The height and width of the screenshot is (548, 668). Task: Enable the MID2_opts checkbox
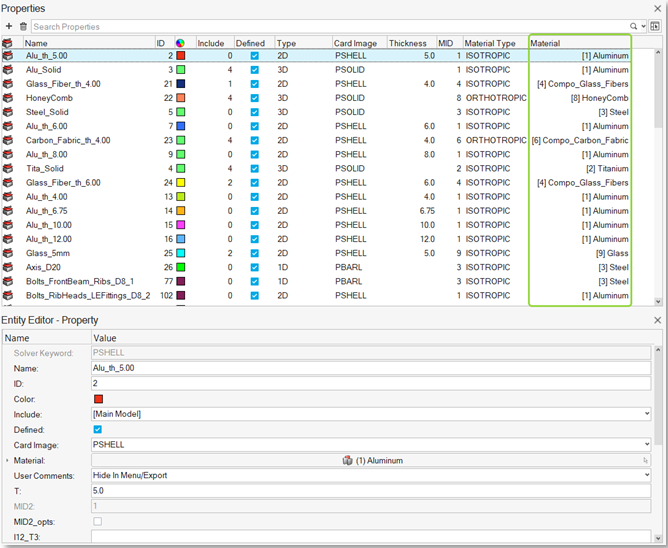tap(98, 521)
